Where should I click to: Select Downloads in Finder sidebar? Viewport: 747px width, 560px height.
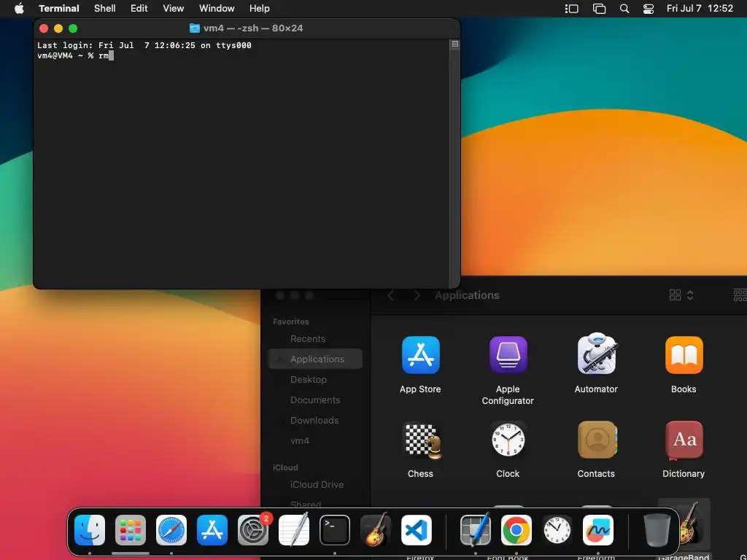[315, 421]
